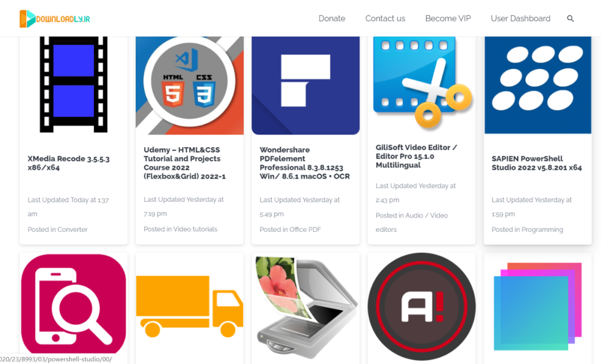Screen dimensions: 601x364
Task: Go to the Donate menu item
Action: (332, 18)
